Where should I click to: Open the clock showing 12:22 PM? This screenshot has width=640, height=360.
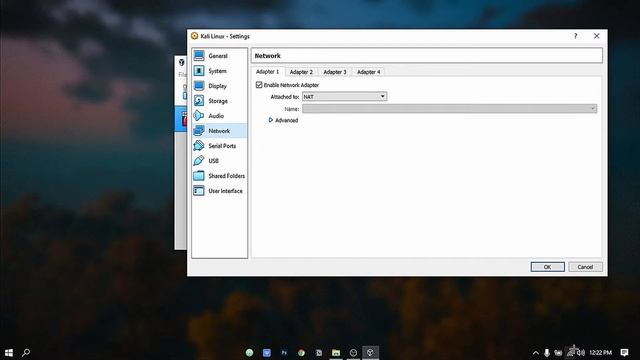[600, 353]
